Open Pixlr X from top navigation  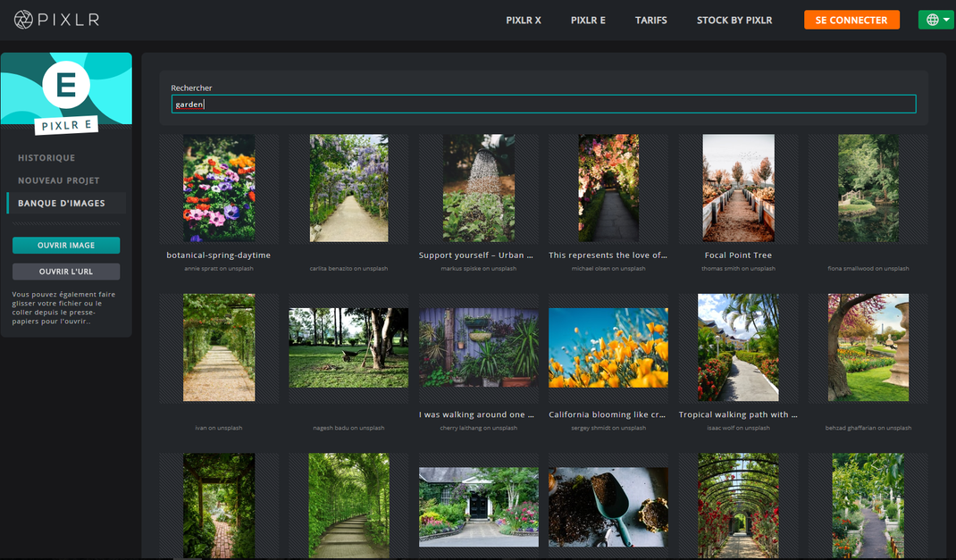tap(523, 21)
